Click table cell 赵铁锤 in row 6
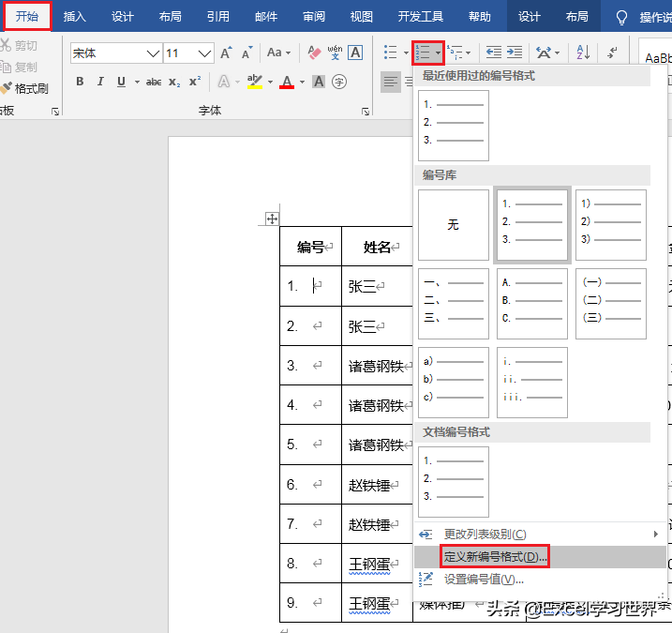The image size is (672, 633). coord(377,485)
